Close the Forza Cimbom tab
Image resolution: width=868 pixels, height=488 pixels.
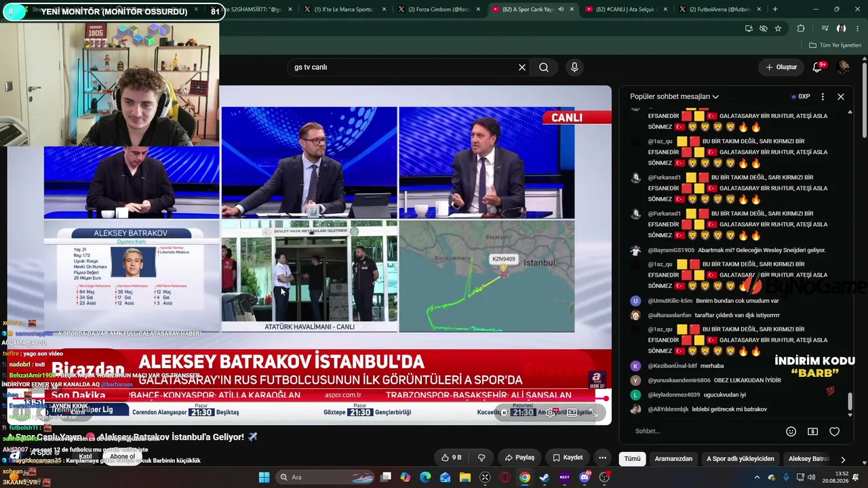[x=477, y=9]
